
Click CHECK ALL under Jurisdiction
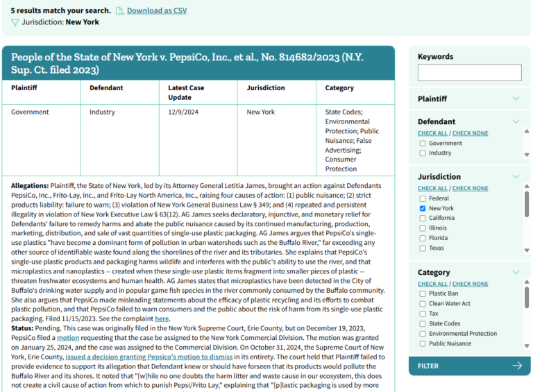pos(432,188)
